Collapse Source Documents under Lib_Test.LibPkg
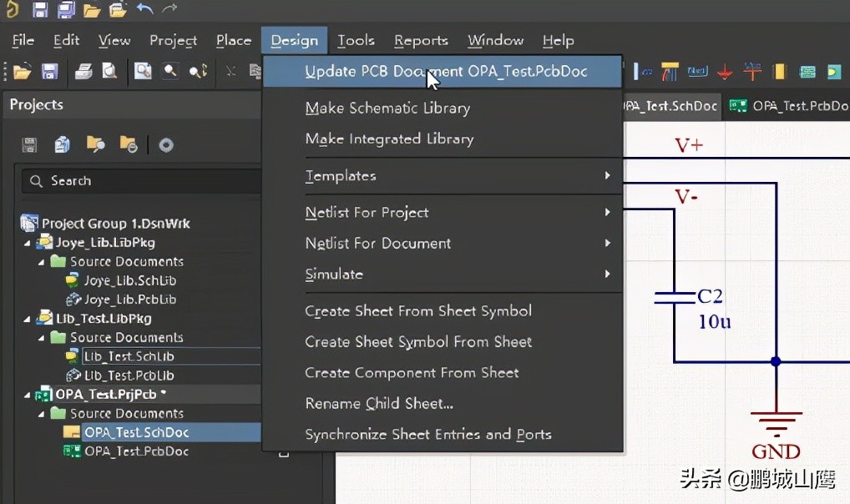This screenshot has height=504, width=850. click(x=40, y=338)
